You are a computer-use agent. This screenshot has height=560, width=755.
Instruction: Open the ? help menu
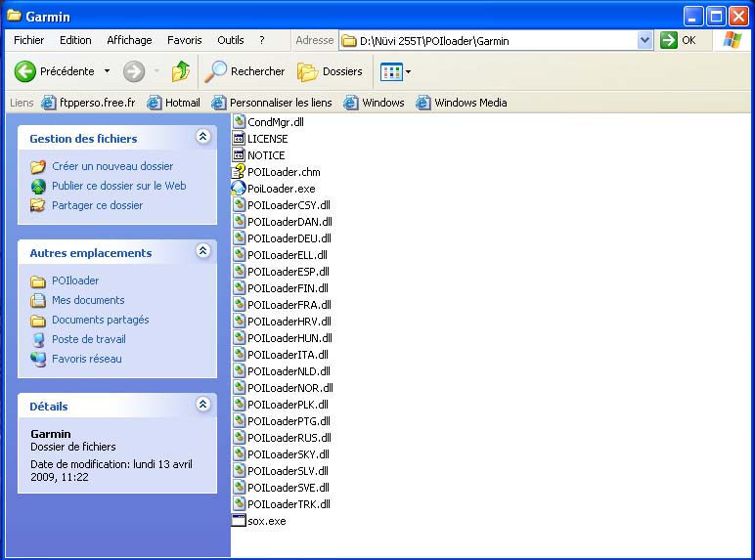pyautogui.click(x=262, y=40)
